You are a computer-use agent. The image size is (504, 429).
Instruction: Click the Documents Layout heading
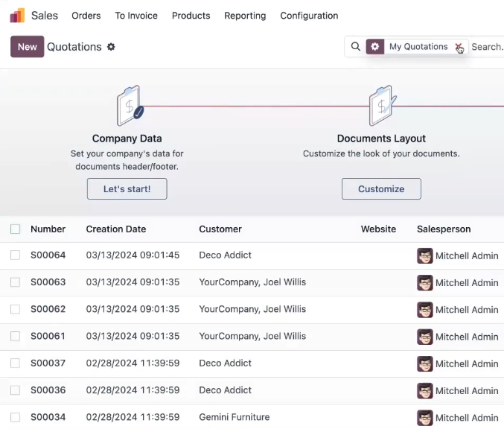[381, 139]
